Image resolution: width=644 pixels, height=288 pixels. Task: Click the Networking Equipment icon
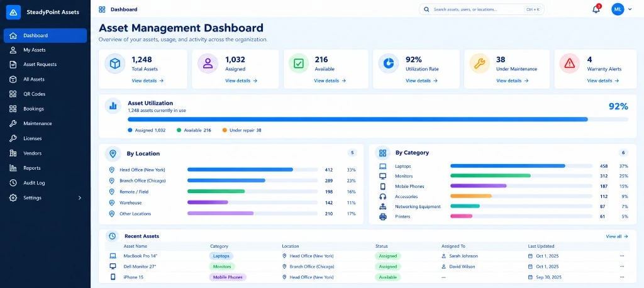pos(383,207)
